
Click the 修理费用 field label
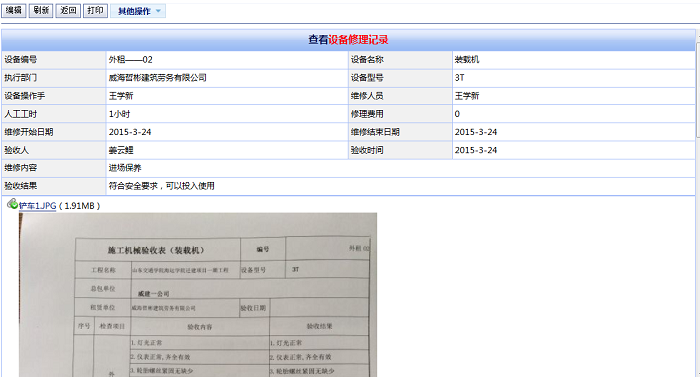(x=367, y=114)
